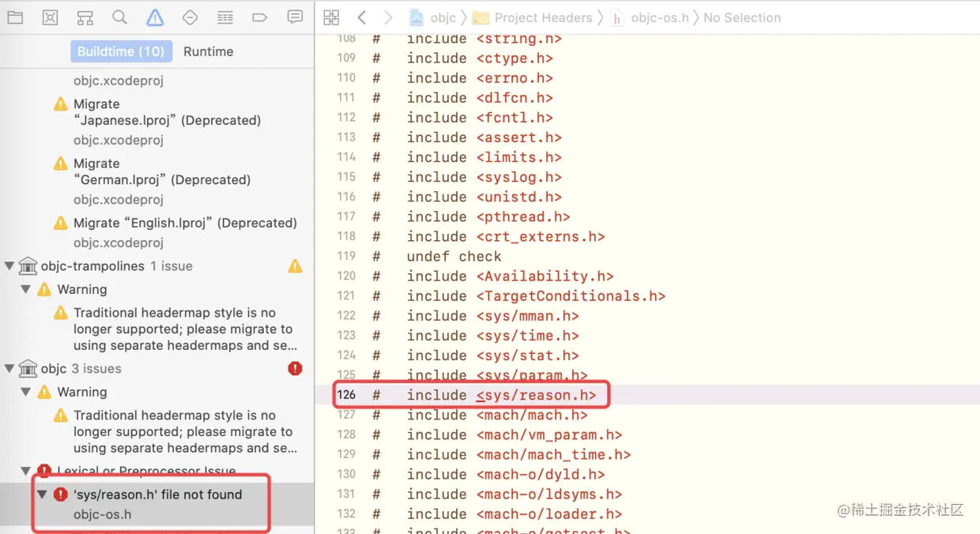Screen dimensions: 980x534
Task: Click the objc.xcodeproj text under the Japanese.lproj warning
Action: coord(119,140)
